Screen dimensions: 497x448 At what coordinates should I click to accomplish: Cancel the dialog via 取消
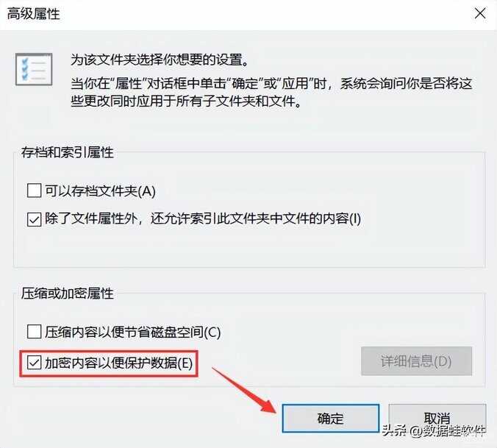tap(437, 418)
